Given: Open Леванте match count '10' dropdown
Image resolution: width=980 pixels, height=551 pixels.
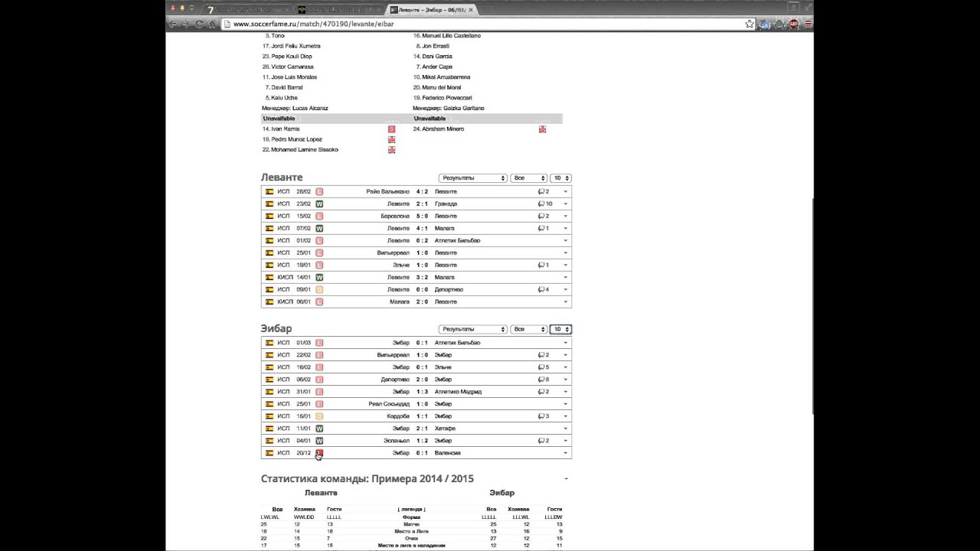Looking at the screenshot, I should click(x=560, y=178).
